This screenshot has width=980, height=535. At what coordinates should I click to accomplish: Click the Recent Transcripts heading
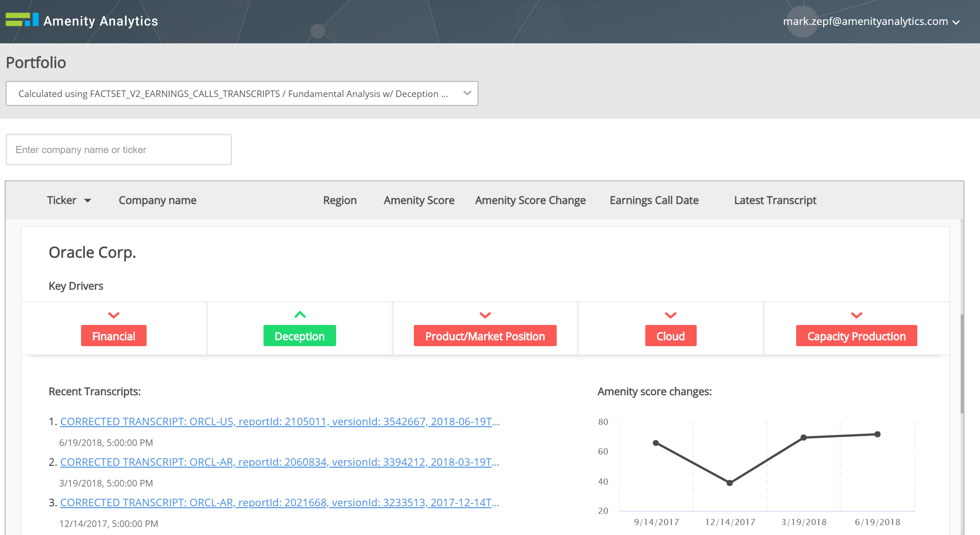[95, 391]
